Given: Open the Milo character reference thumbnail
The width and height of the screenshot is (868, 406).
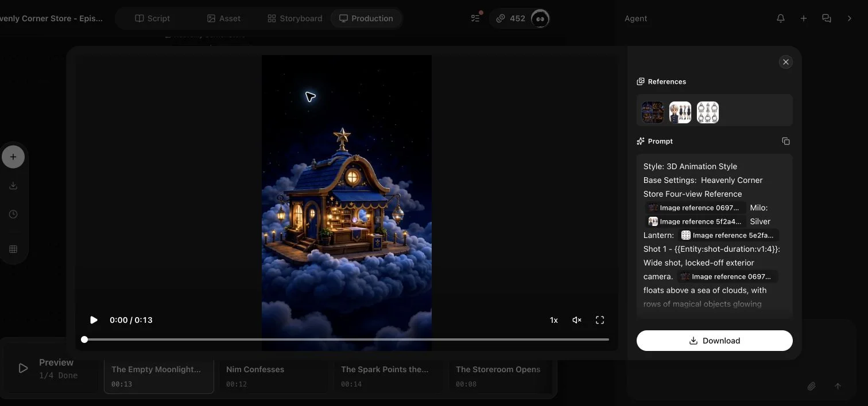Looking at the screenshot, I should [x=680, y=112].
